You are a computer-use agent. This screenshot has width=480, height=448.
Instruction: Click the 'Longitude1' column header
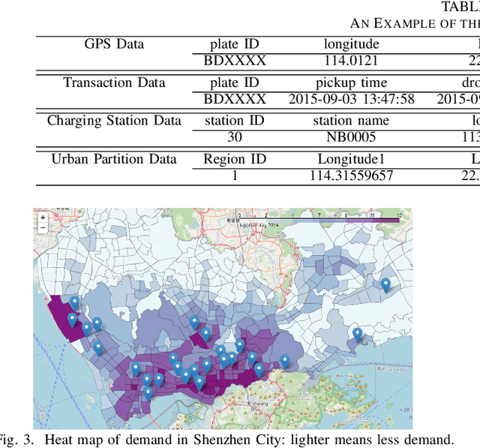click(x=351, y=159)
